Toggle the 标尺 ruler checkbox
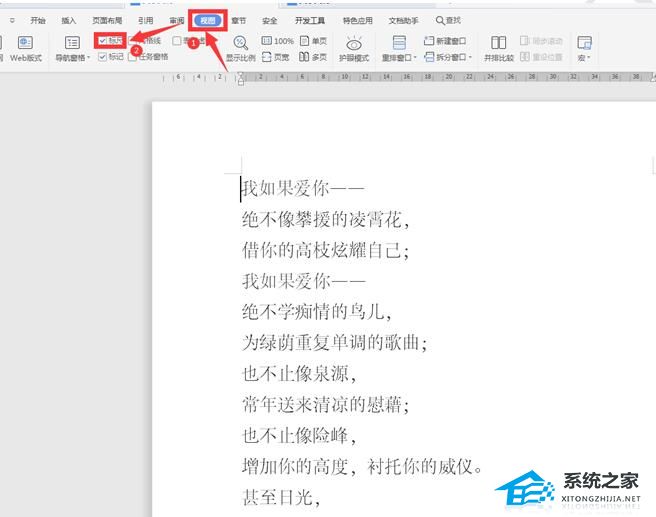This screenshot has height=517, width=656. pos(102,41)
